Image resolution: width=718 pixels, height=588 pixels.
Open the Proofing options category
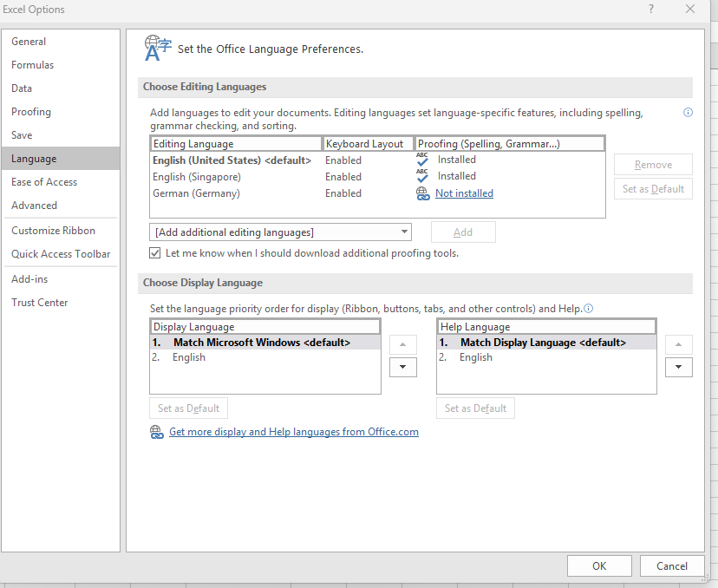click(61, 112)
